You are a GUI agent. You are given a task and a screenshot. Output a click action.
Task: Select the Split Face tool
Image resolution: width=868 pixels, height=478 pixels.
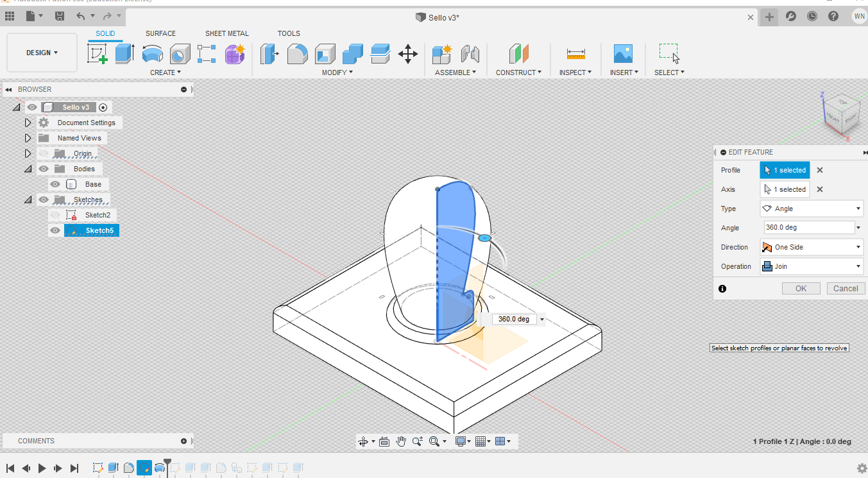point(380,53)
